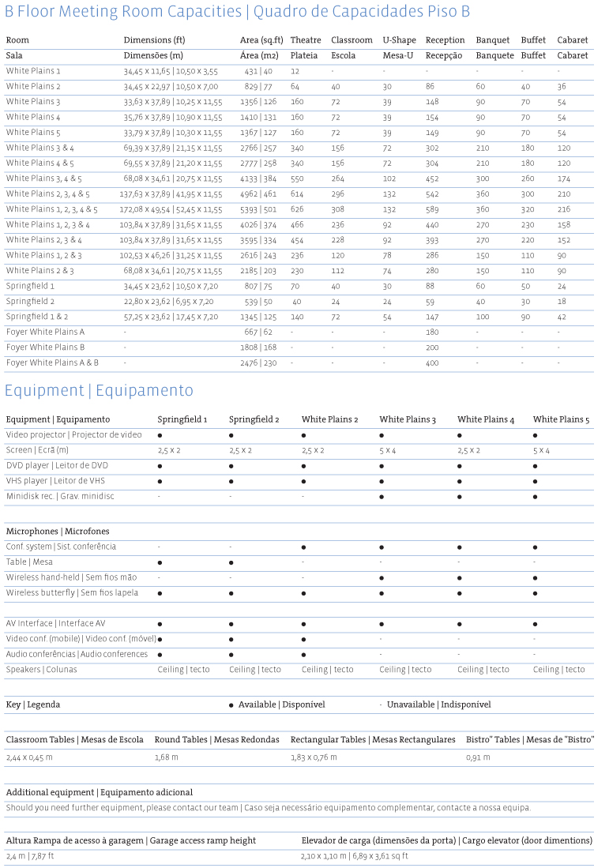Image resolution: width=609 pixels, height=868 pixels.
Task: Select the "Minidisk rec. | Grav. minidisc" row label
Action: (60, 496)
